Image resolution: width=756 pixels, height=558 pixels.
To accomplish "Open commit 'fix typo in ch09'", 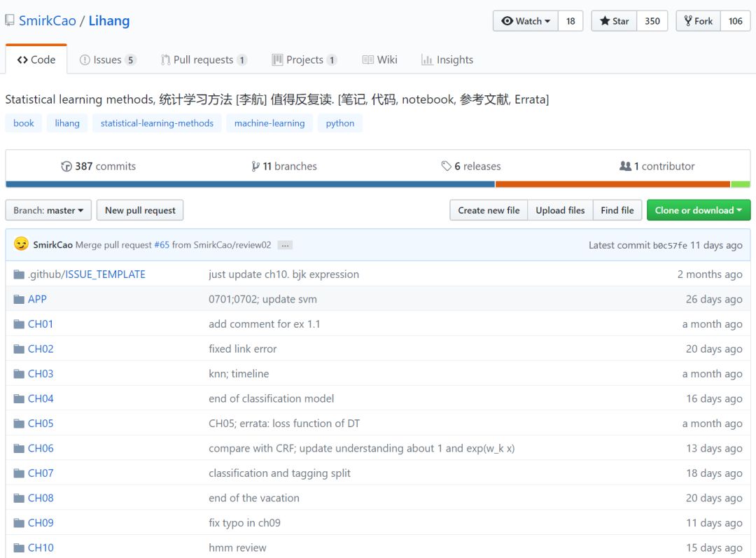I will 244,523.
